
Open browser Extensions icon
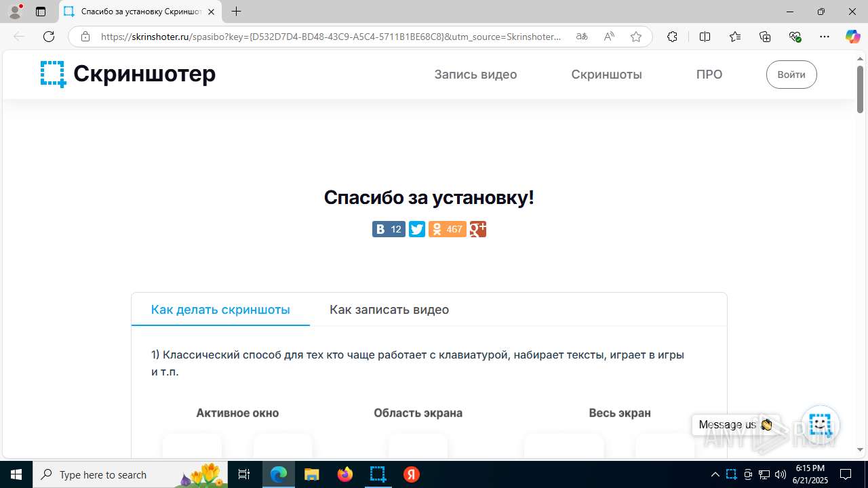click(672, 37)
